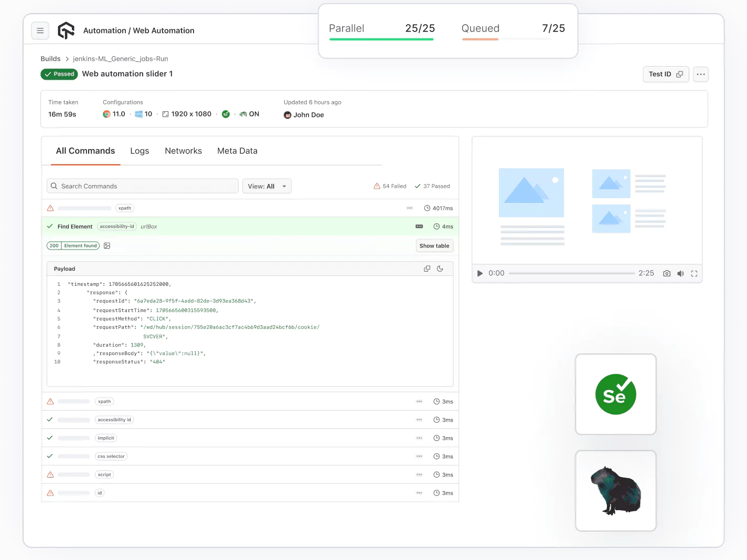
Task: Toggle dark mode in Payload panel
Action: [x=440, y=268]
